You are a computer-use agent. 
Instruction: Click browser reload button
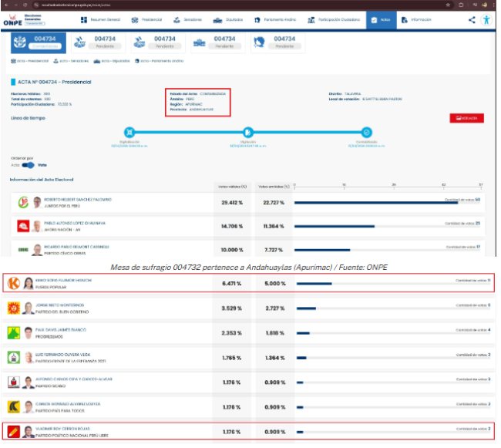28,4
